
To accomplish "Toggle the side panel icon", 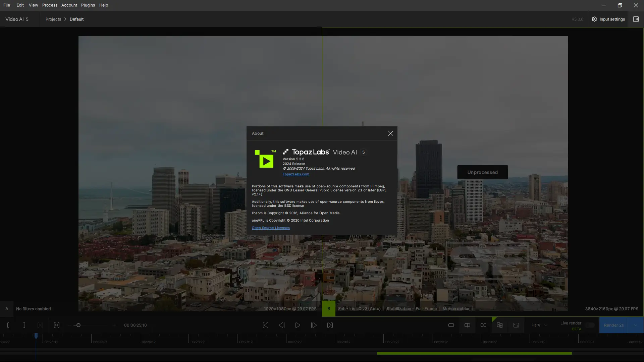I will (636, 19).
